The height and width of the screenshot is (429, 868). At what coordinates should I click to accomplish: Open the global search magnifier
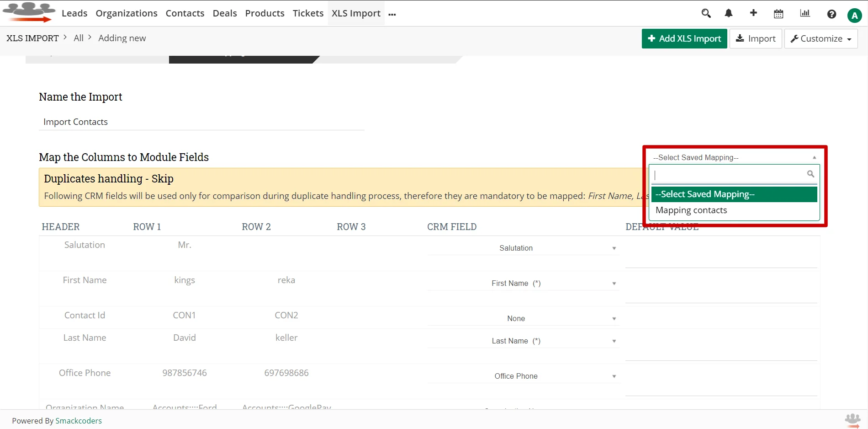pyautogui.click(x=706, y=13)
